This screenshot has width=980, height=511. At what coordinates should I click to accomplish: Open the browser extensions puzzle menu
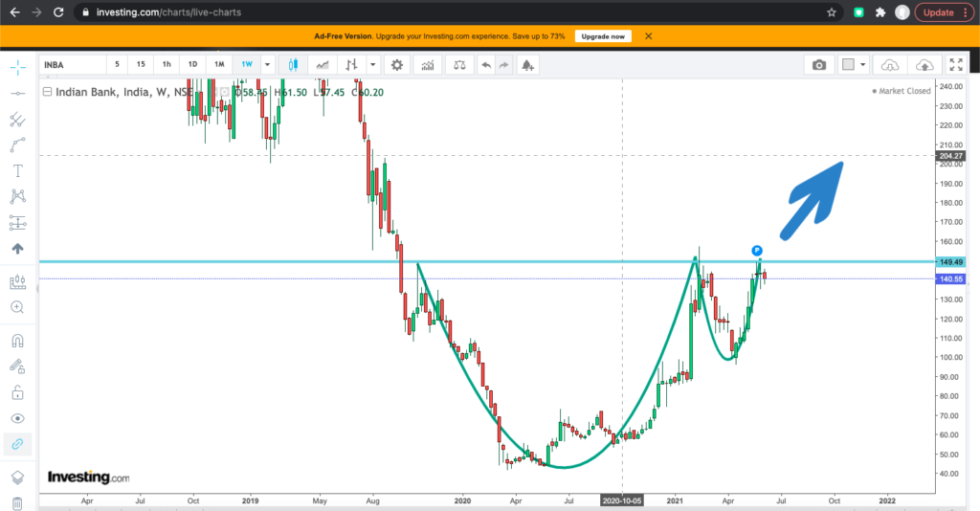pyautogui.click(x=880, y=11)
